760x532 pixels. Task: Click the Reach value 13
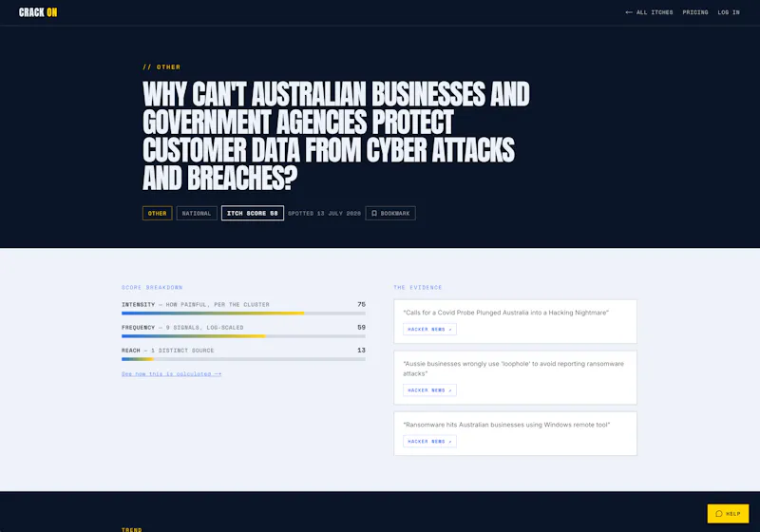[361, 350]
